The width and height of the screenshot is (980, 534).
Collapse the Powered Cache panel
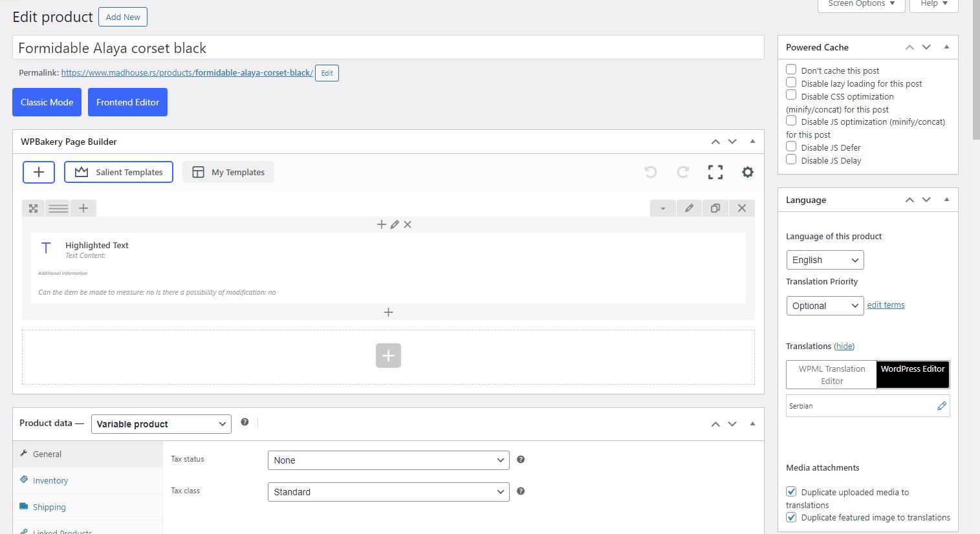[x=946, y=47]
